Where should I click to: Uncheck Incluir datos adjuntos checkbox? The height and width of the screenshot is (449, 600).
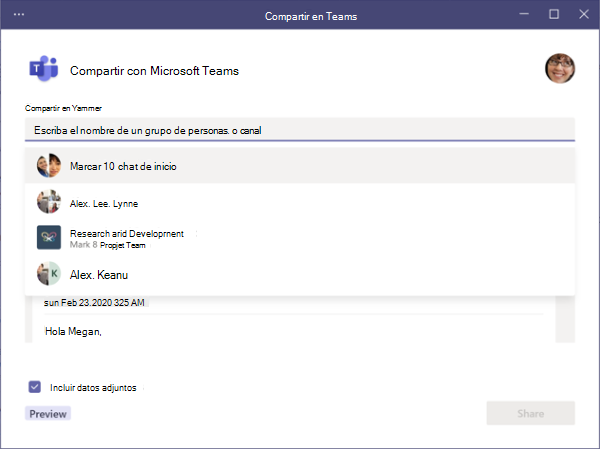click(x=34, y=387)
